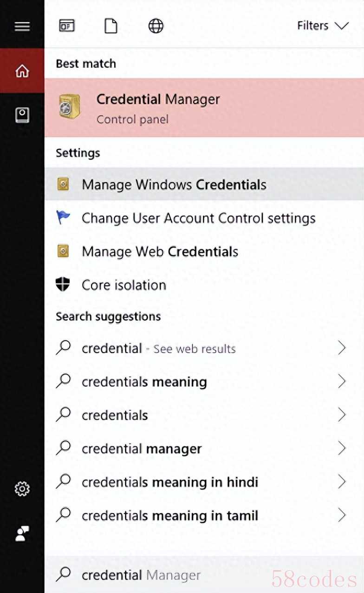Screen dimensions: 364x593
Task: Click the search box containing 'credential'
Action: click(x=186, y=575)
